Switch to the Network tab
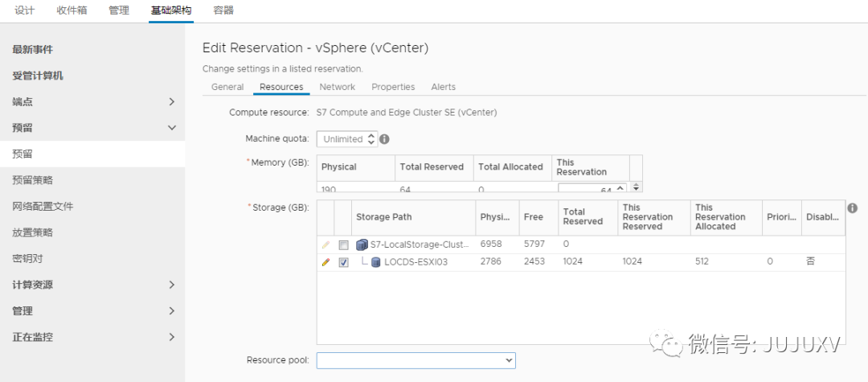This screenshot has width=868, height=382. [337, 87]
